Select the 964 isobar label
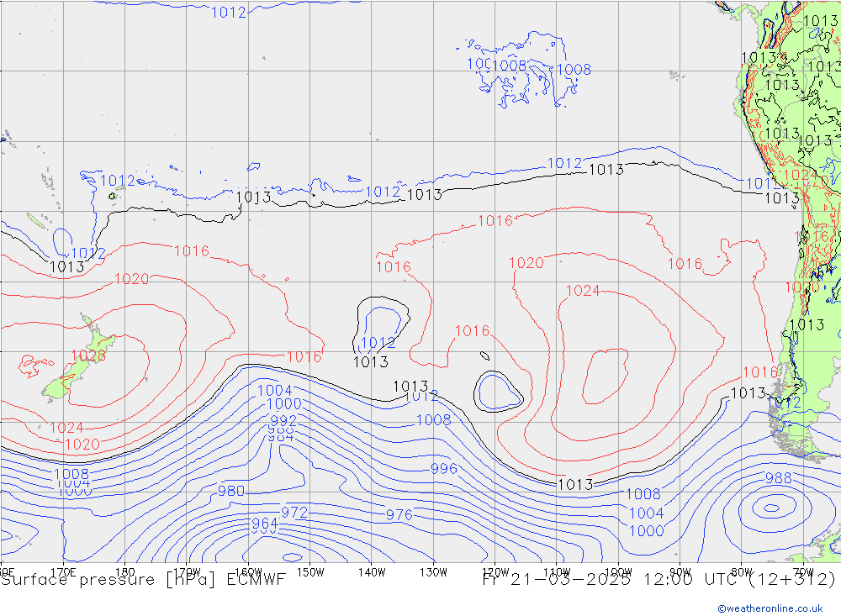This screenshot has width=841, height=616. [x=264, y=524]
